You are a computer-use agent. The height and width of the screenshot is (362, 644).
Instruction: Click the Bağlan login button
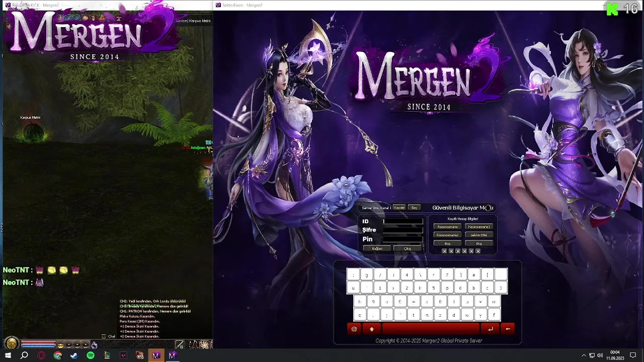click(x=377, y=249)
